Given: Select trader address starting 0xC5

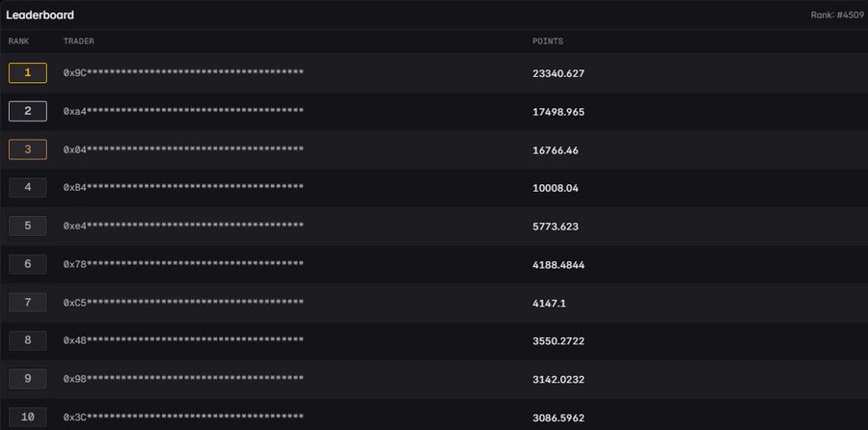Looking at the screenshot, I should tap(183, 303).
